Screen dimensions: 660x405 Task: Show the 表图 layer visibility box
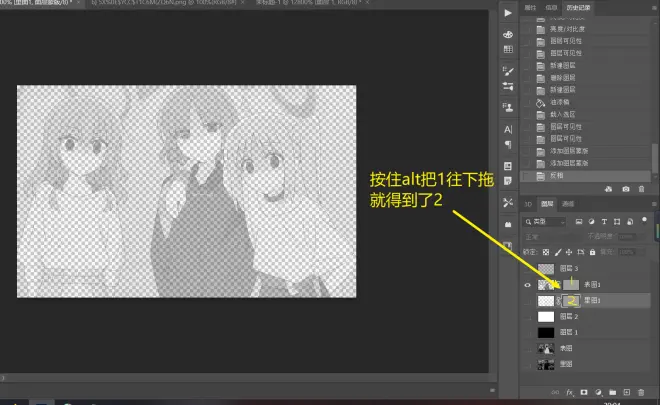527,349
